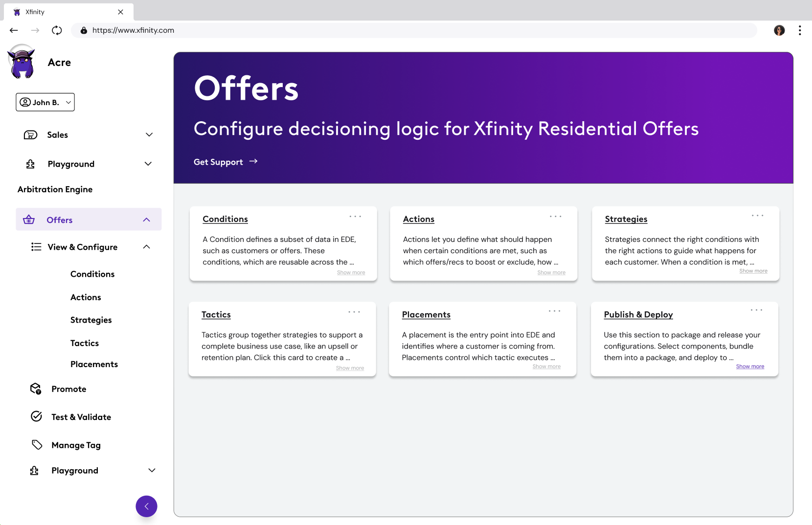
Task: Click the Acre app name text
Action: coord(59,63)
